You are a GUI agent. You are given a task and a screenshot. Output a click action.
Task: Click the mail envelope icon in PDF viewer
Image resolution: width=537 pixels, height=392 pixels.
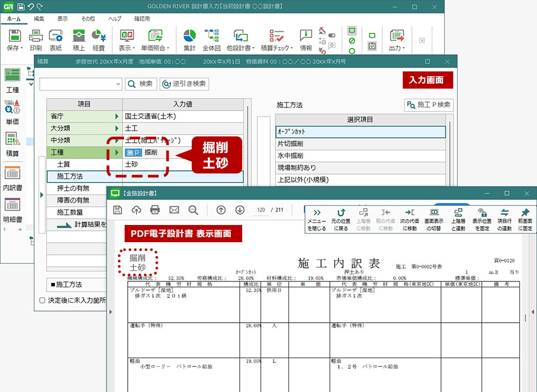coord(175,210)
